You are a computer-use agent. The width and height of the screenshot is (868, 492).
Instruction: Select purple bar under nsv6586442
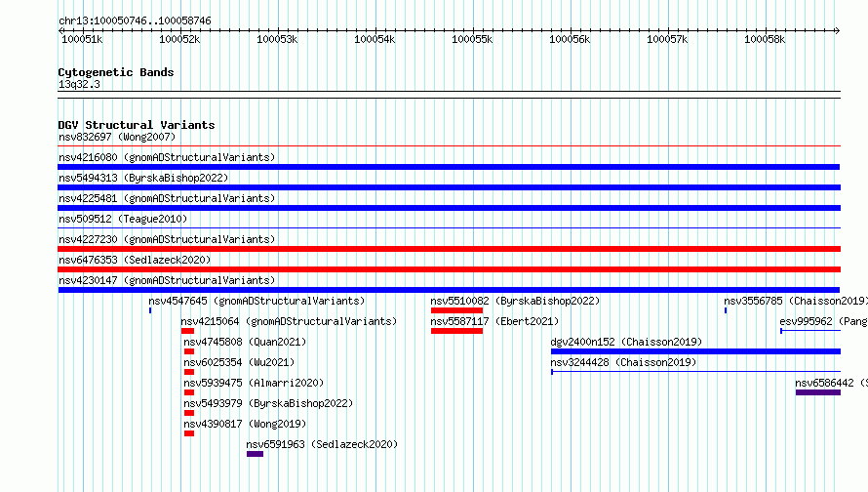coord(818,392)
